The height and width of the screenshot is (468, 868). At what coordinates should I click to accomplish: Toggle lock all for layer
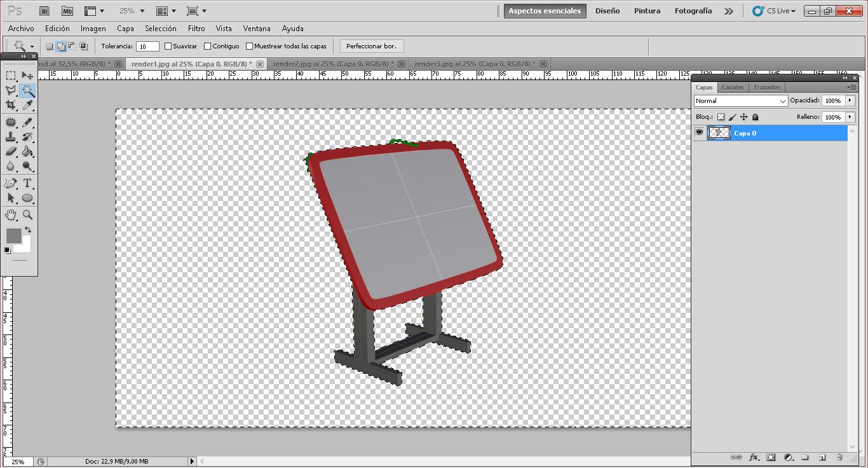click(755, 117)
